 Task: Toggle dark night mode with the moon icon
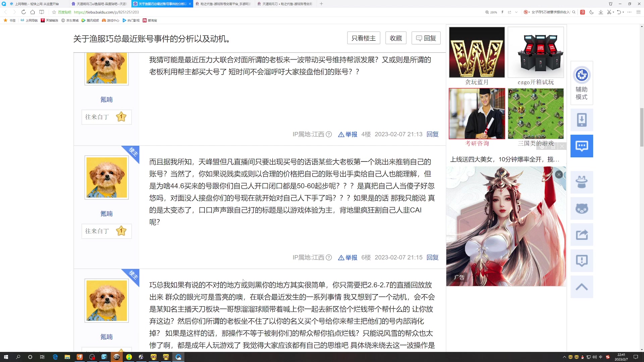tap(591, 12)
